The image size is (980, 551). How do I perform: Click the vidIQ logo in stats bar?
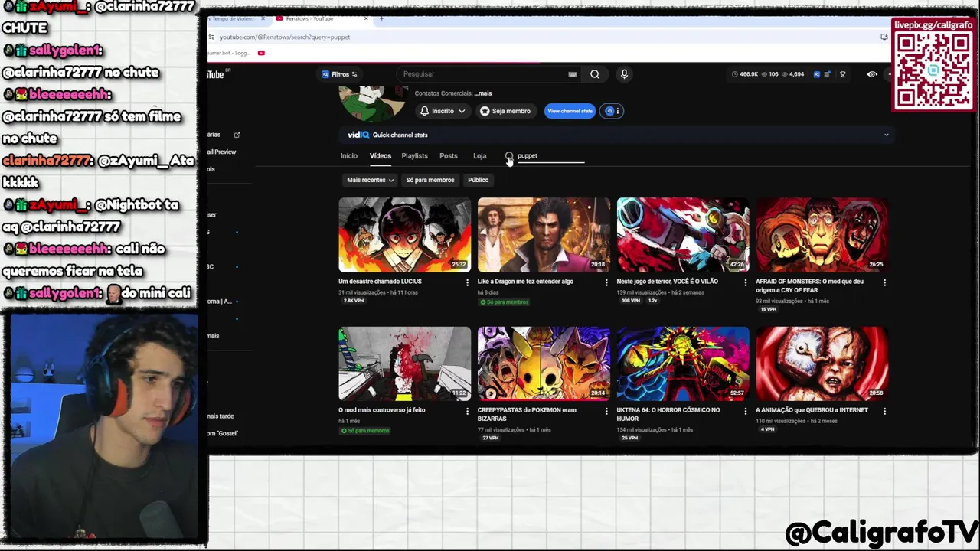[817, 74]
